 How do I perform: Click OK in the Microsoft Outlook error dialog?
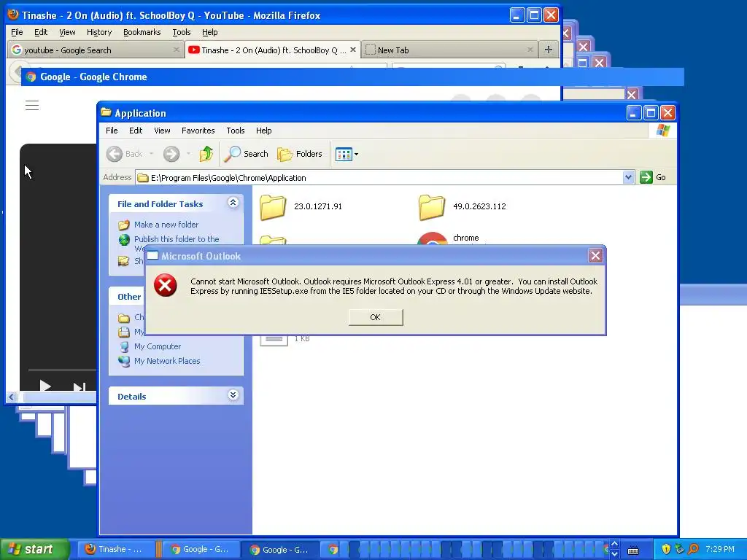pos(376,317)
